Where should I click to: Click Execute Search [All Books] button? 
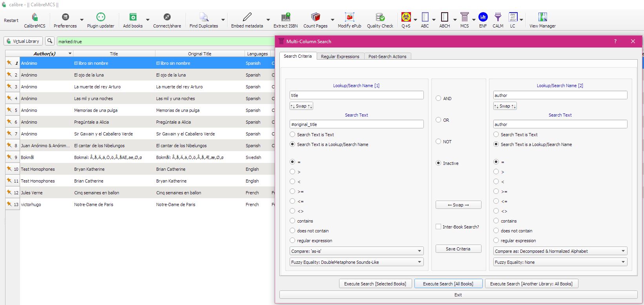pos(448,284)
